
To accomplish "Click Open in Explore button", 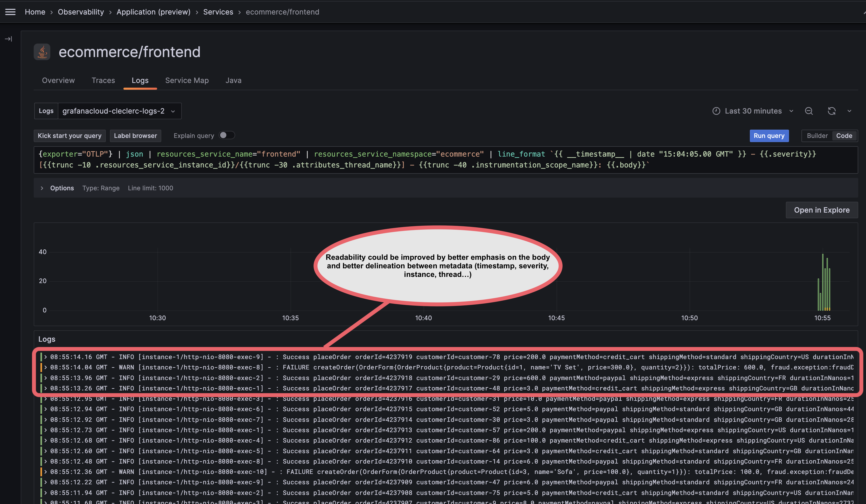I will click(821, 210).
